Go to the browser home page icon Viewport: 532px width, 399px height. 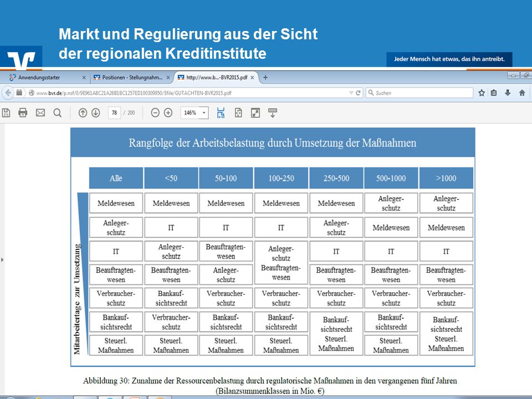(x=522, y=93)
